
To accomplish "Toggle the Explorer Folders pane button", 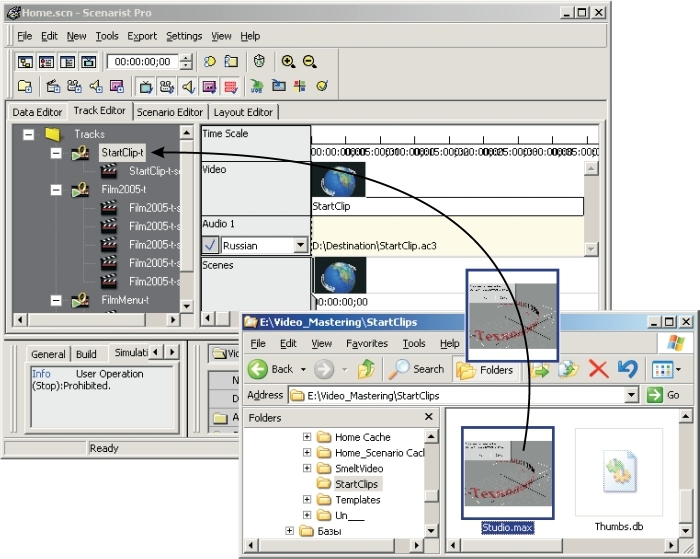I will pyautogui.click(x=484, y=369).
